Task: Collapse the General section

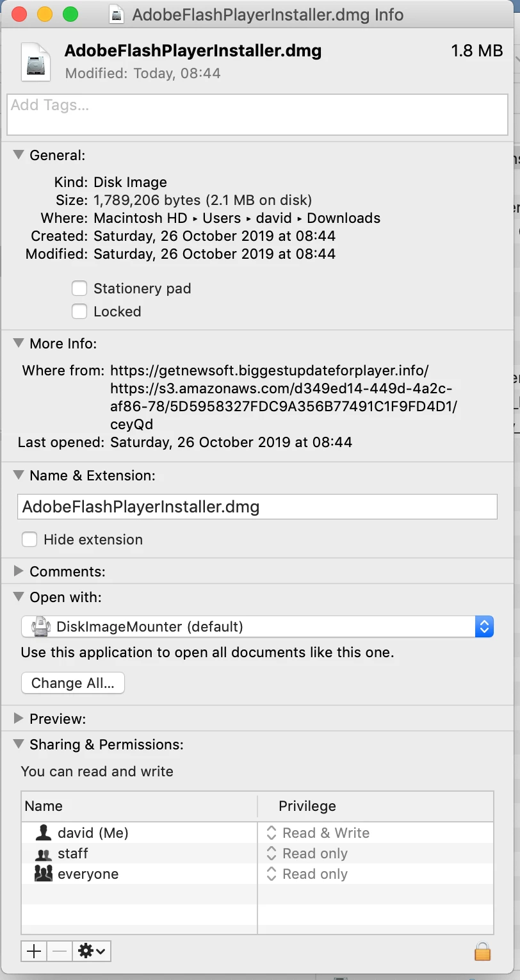Action: [x=19, y=155]
